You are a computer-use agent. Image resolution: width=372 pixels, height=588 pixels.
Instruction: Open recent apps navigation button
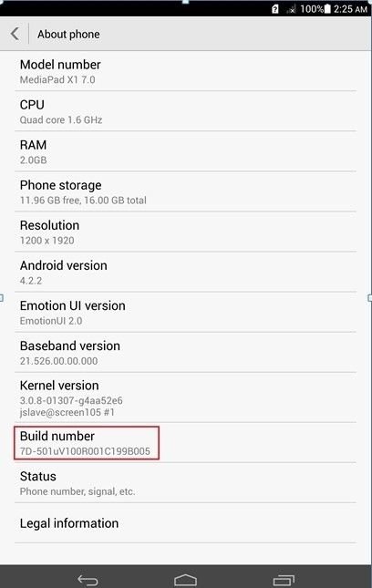pyautogui.click(x=284, y=580)
